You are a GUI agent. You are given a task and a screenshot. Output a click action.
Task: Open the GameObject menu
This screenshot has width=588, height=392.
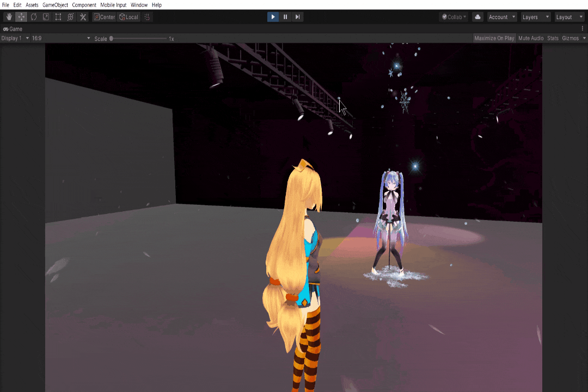click(x=55, y=5)
